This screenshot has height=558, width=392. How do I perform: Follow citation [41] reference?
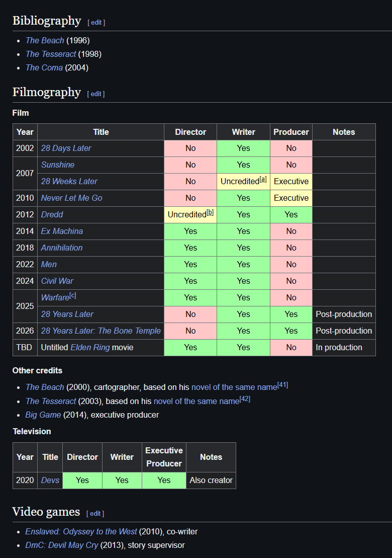tap(283, 385)
